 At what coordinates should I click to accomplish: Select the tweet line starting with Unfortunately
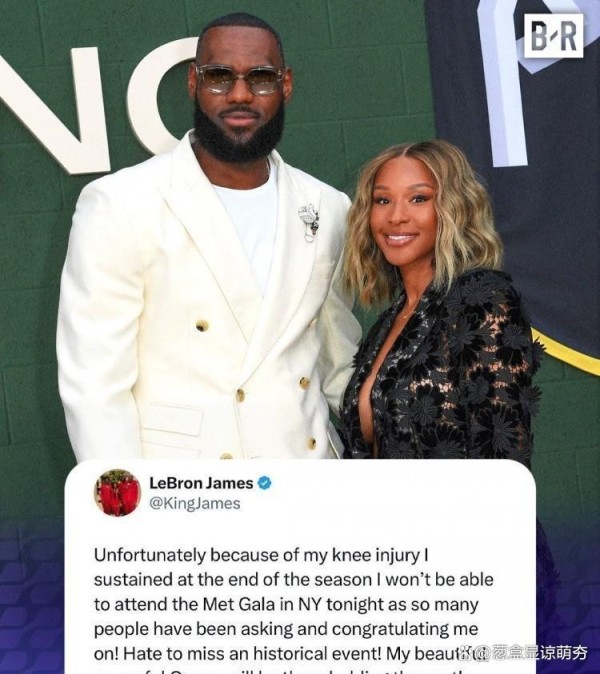click(x=261, y=555)
